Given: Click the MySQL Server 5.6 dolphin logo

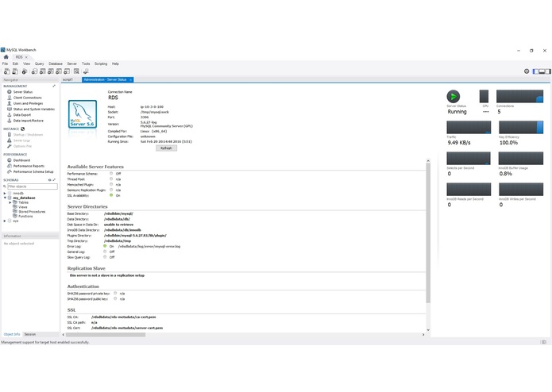Looking at the screenshot, I should pyautogui.click(x=83, y=114).
